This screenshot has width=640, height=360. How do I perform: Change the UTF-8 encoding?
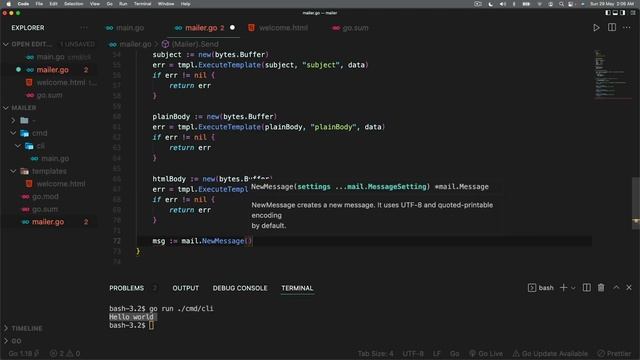pyautogui.click(x=413, y=353)
